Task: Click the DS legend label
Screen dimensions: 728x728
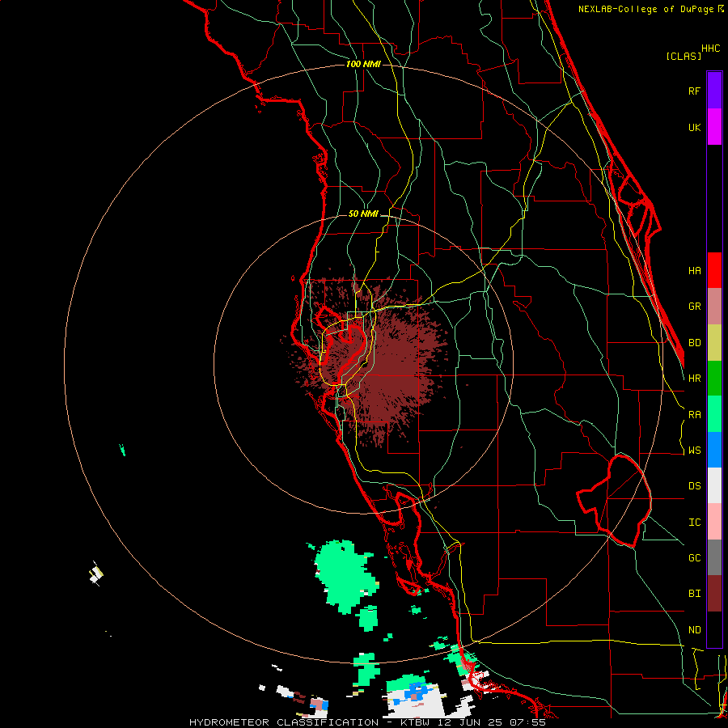Action: [694, 486]
